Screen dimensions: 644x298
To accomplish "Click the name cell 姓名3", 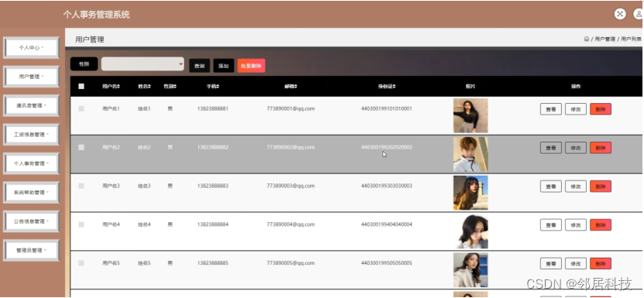I will point(144,186).
